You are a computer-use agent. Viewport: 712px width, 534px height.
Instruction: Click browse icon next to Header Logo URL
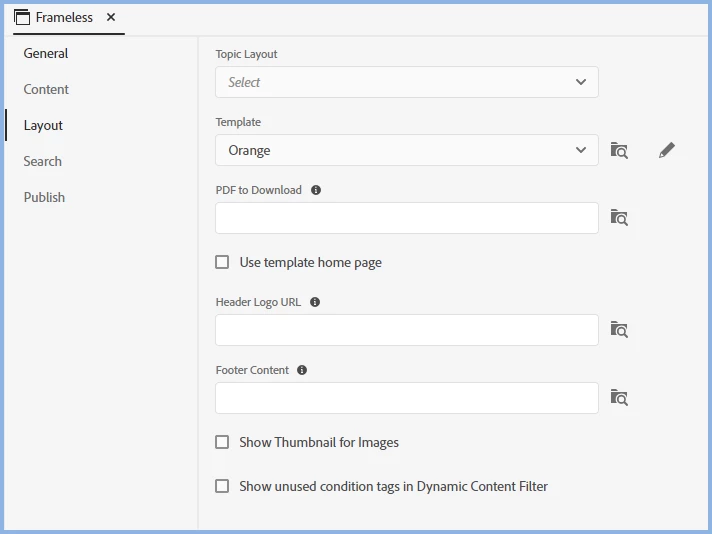coord(619,330)
